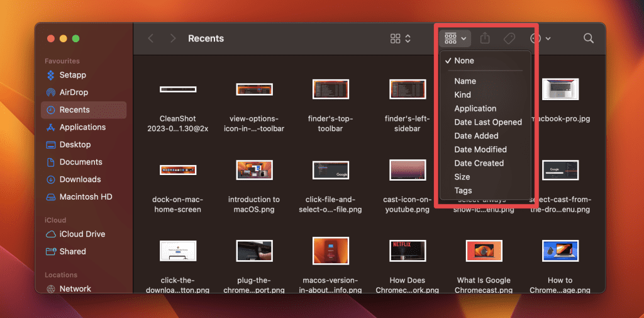Open the icon view switcher dropdown
This screenshot has width=644, height=318.
pyautogui.click(x=401, y=38)
